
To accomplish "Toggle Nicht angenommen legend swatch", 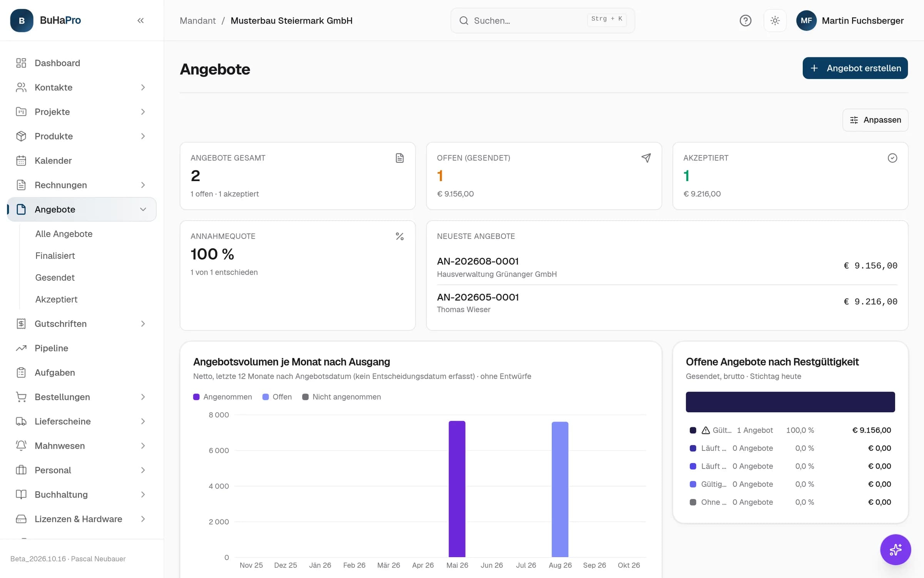I will (x=305, y=397).
